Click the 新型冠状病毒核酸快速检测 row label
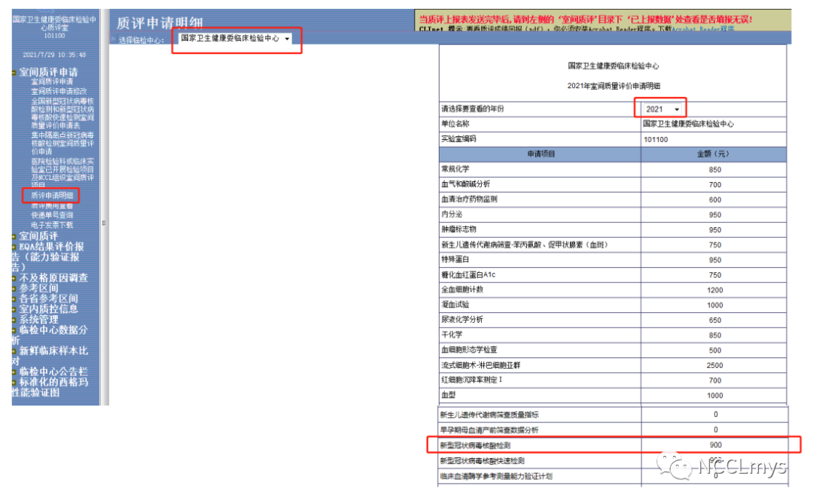The height and width of the screenshot is (504, 813). coord(483,460)
